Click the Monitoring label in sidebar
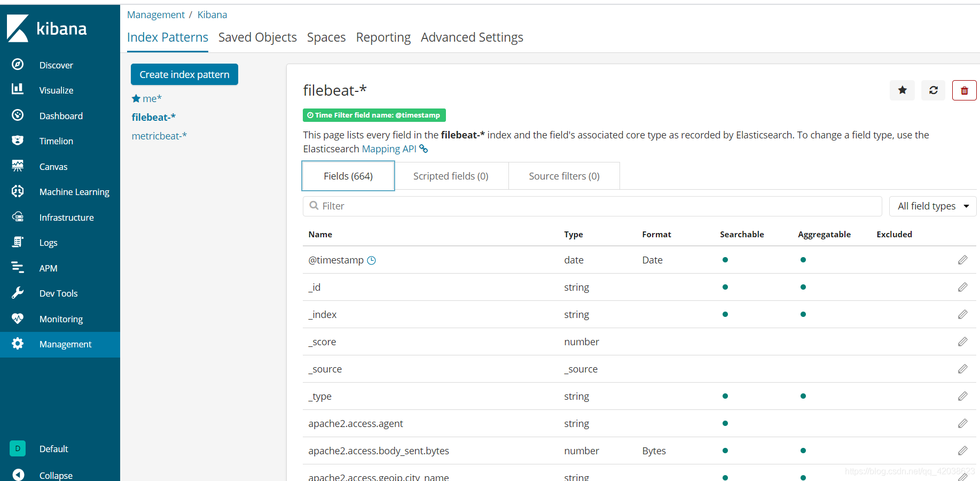The width and height of the screenshot is (980, 481). [x=61, y=319]
